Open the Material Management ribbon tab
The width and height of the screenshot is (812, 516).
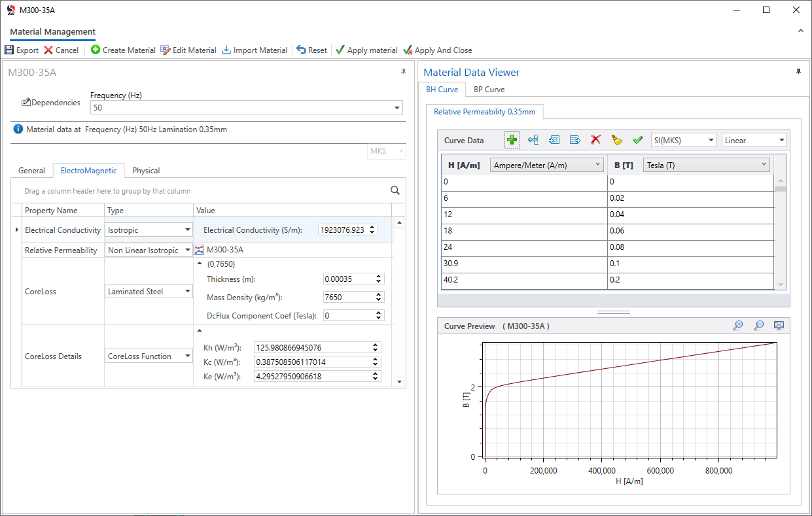(x=52, y=31)
